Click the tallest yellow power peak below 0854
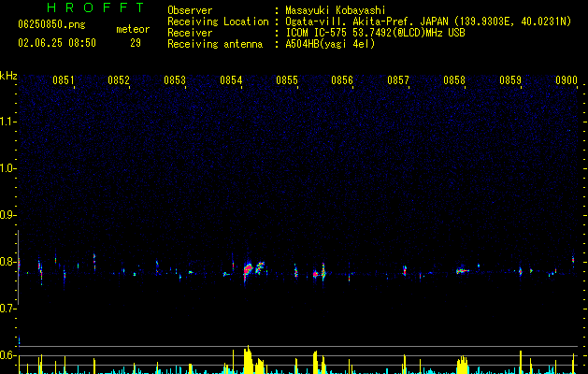Viewport: 588px width, 374px height. point(248,359)
